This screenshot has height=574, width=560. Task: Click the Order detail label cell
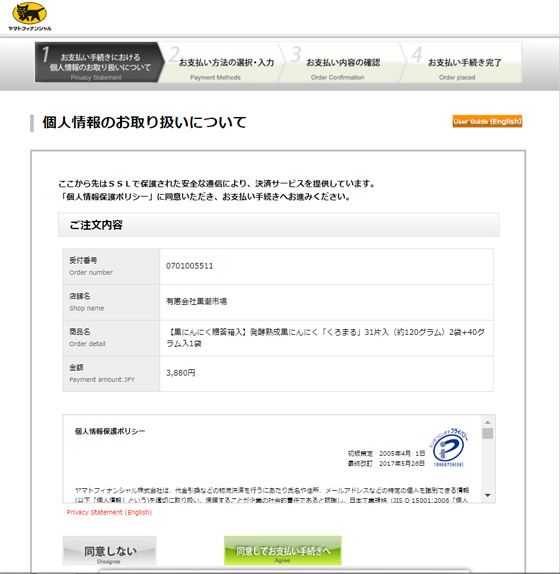[x=111, y=338]
